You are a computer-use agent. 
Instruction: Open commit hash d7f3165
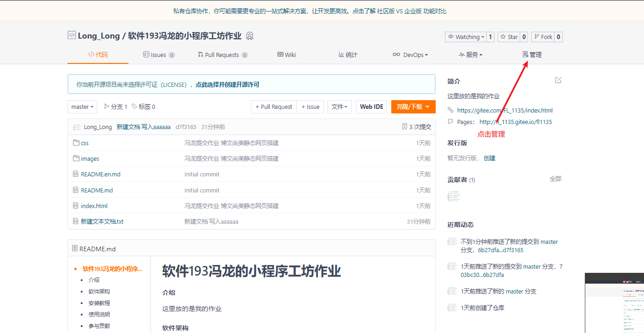tap(186, 127)
